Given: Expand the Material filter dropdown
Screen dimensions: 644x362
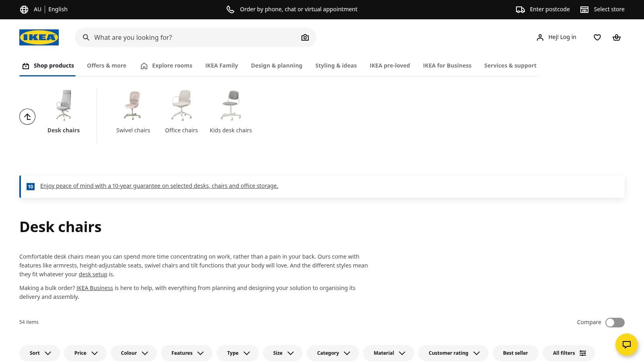Looking at the screenshot, I should 388,353.
